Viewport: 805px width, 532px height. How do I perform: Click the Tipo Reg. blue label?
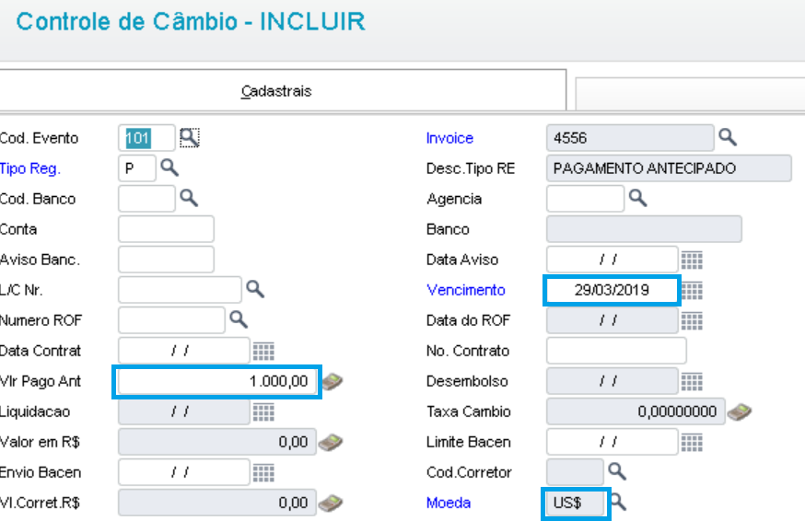(x=30, y=168)
